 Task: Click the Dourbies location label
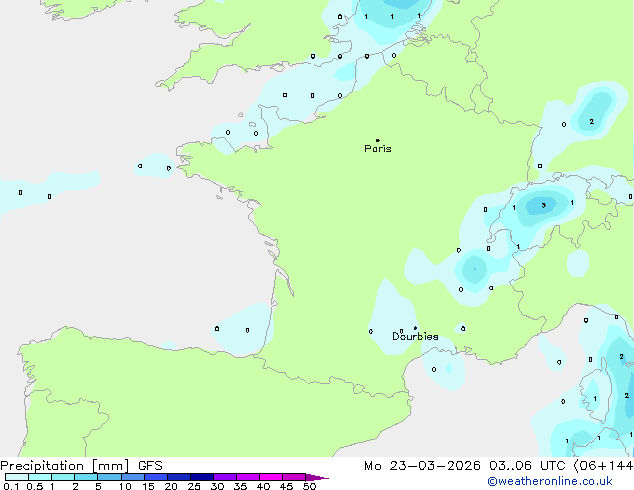click(x=415, y=336)
